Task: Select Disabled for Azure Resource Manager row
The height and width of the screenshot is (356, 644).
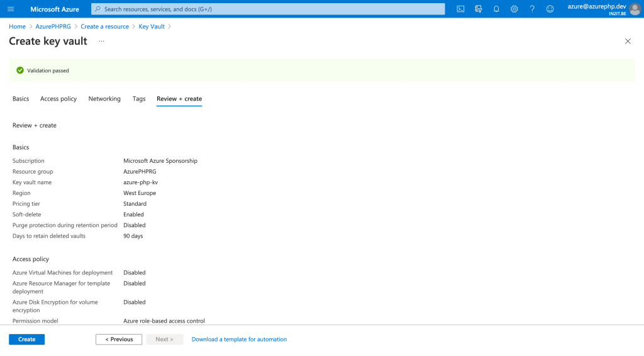Action: tap(135, 283)
